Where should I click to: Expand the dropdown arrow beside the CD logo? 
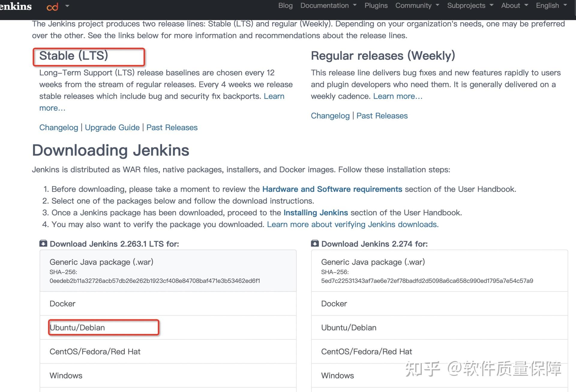[x=67, y=6]
